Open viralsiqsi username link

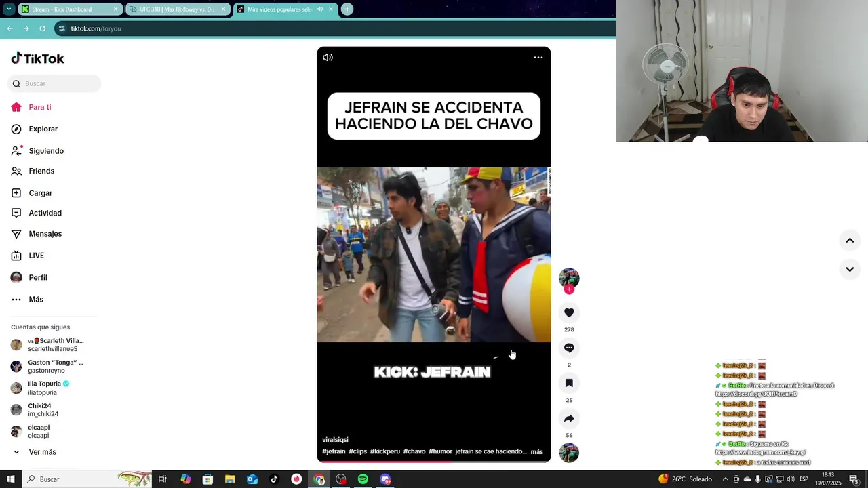335,440
